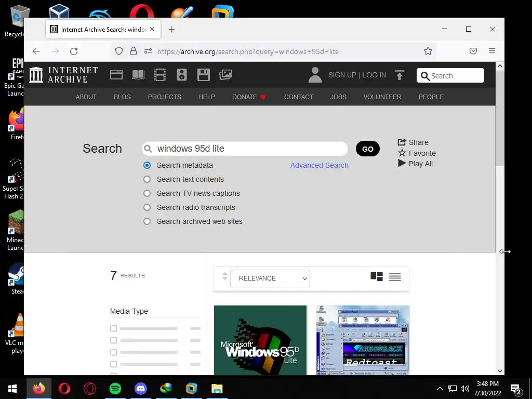Show hidden system tray icons chevron
Screen dimensions: 532x399
point(440,389)
